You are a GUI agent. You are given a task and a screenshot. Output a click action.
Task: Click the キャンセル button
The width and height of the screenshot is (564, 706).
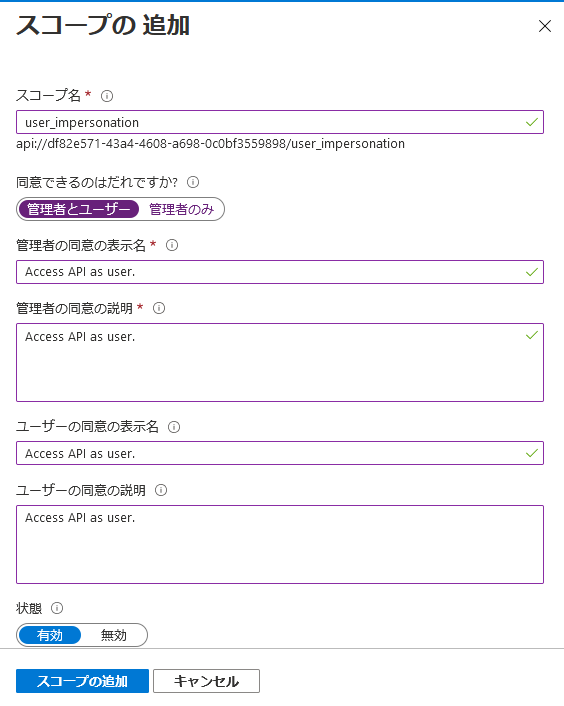click(x=206, y=681)
